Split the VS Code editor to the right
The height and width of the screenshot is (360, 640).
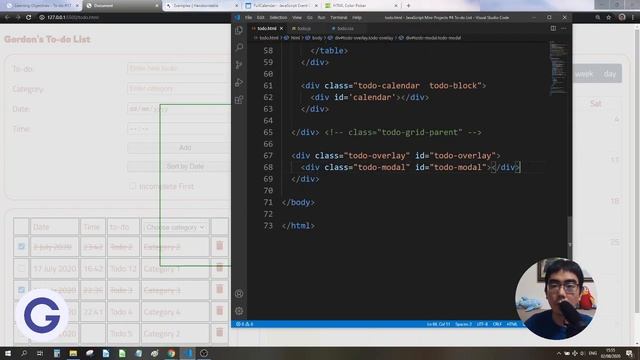pos(553,28)
